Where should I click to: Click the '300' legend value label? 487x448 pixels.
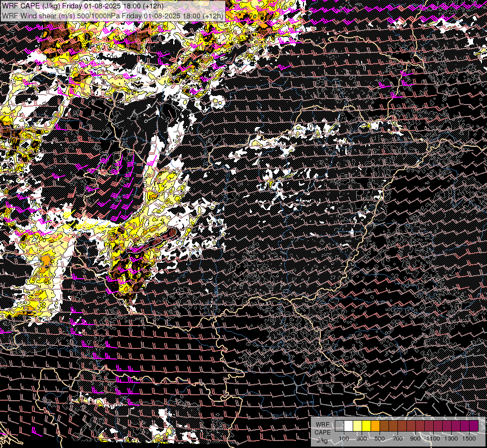362,439
